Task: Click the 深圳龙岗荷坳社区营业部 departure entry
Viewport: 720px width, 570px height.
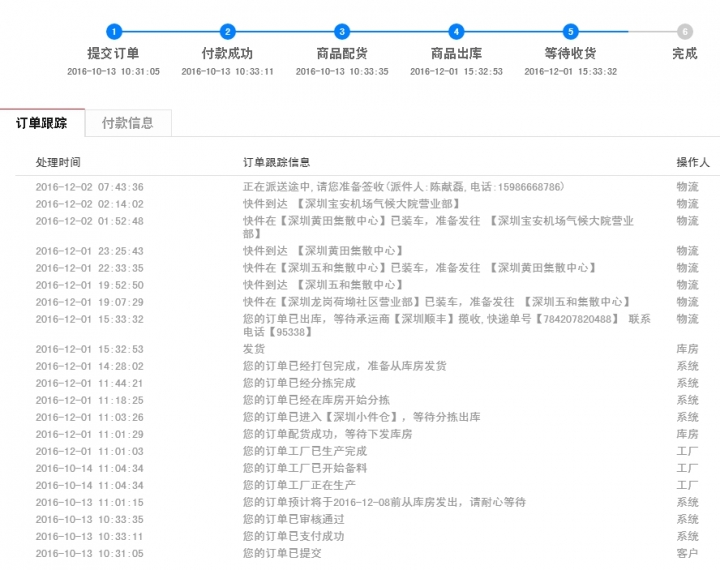Action: click(x=437, y=302)
